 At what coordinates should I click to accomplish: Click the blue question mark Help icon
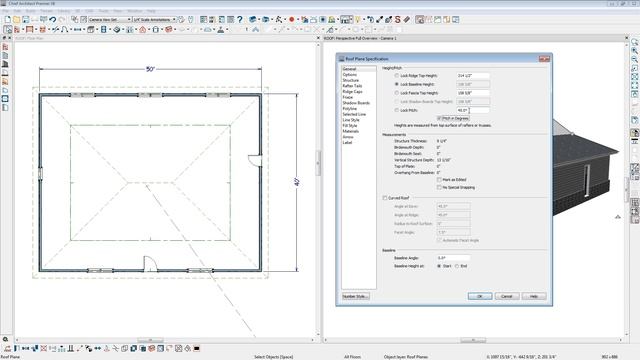(x=240, y=20)
